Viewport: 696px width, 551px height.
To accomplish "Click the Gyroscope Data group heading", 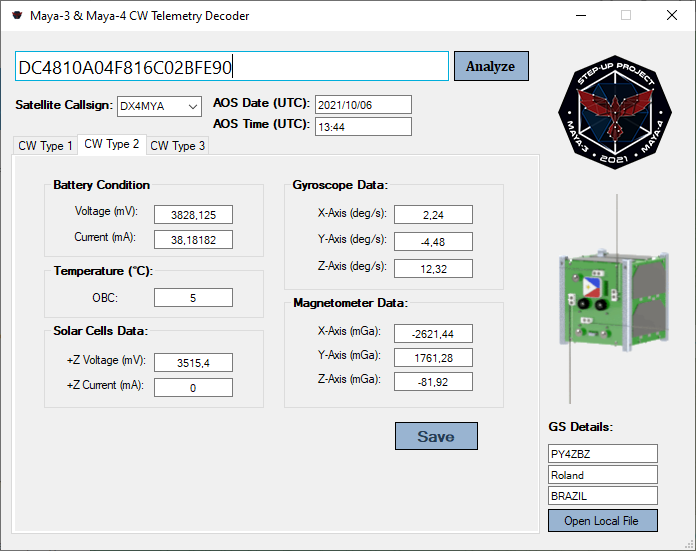I will [340, 185].
